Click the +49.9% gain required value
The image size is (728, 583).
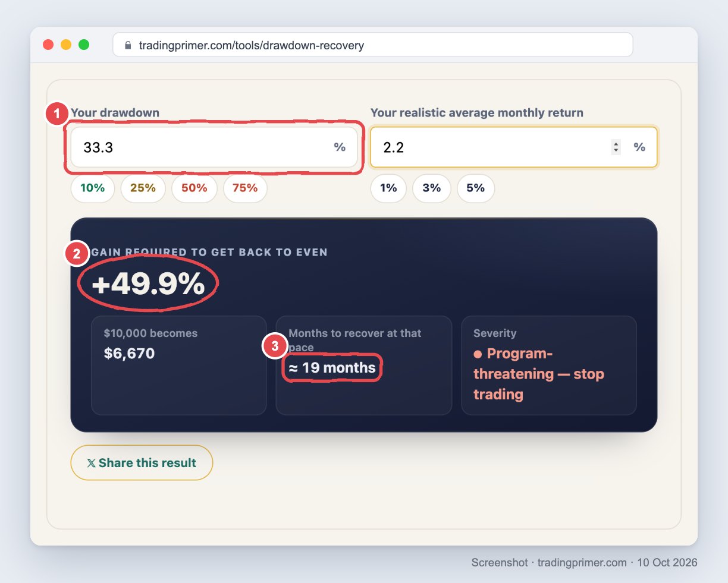coord(149,284)
